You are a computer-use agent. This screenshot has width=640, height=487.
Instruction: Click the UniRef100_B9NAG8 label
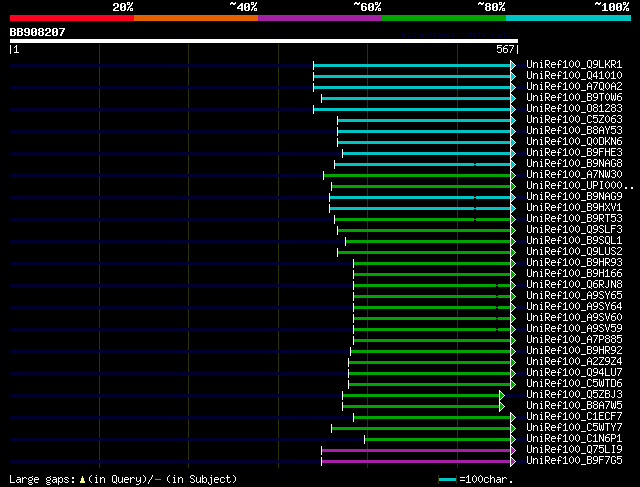(x=574, y=164)
